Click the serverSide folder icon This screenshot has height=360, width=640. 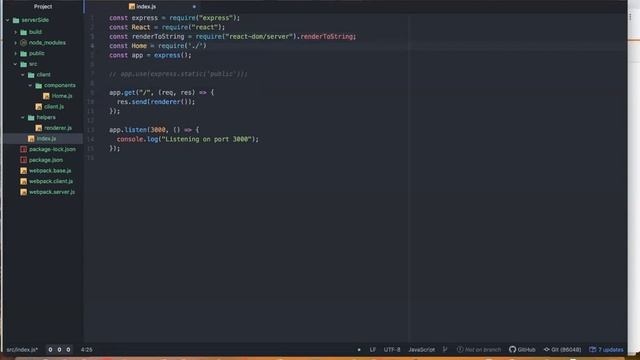pos(16,20)
